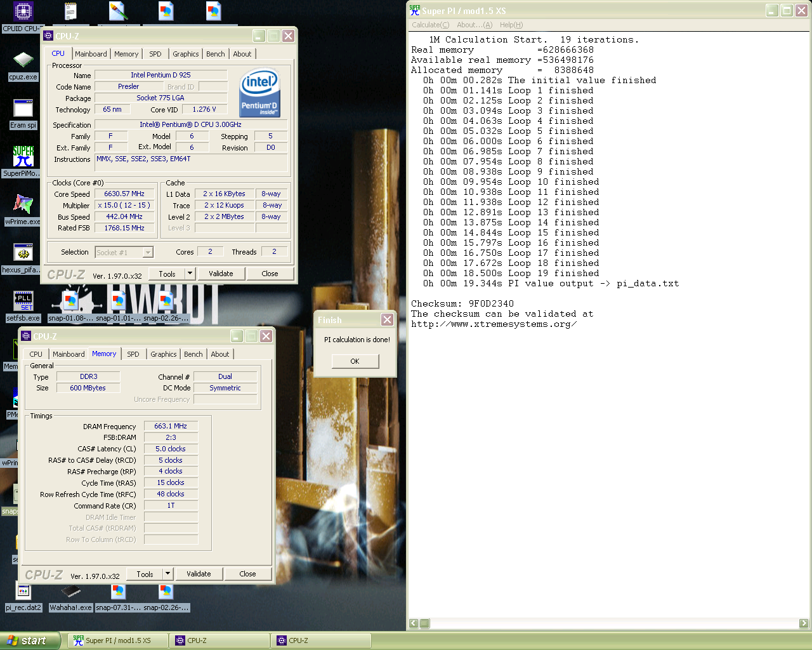Click Close button in Memory CPU-Z window
812x650 pixels.
(247, 574)
